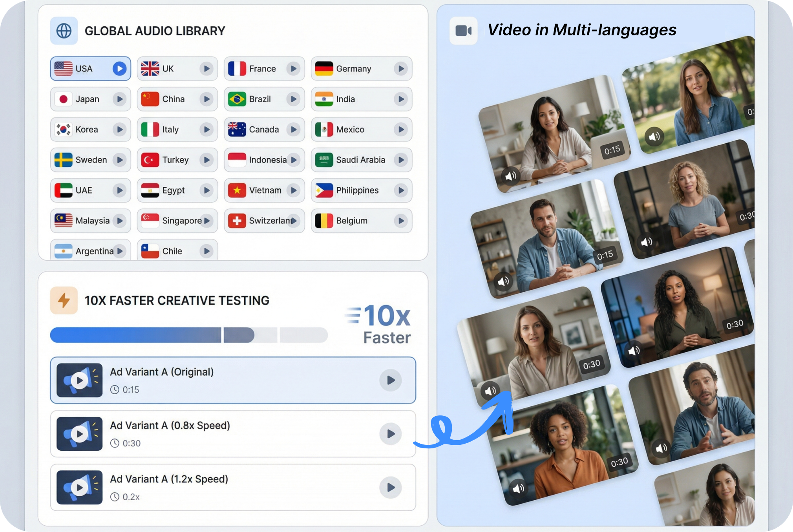Play the Chile audio sample
Screen dimensions: 793x532
(x=206, y=251)
